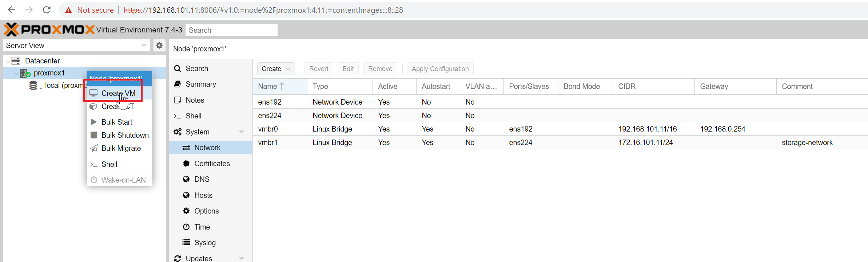Click the Certificates badge icon
The image size is (868, 262).
(186, 164)
